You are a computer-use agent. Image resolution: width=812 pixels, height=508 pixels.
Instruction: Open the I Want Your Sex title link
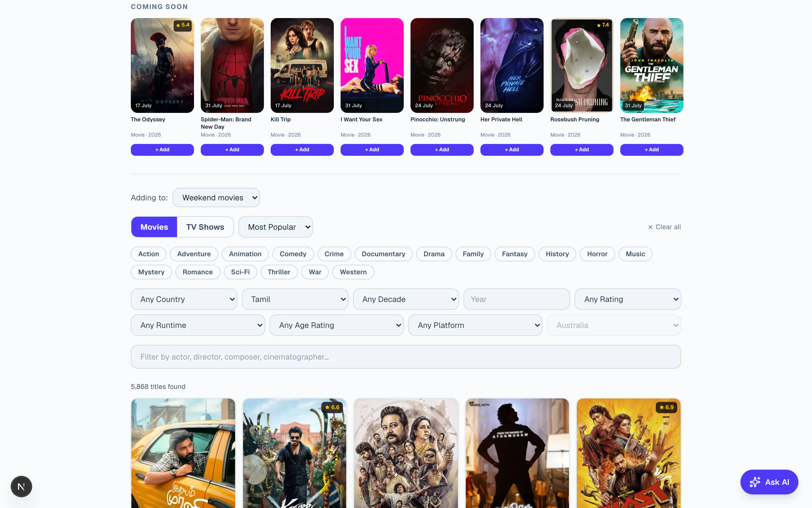coord(361,119)
